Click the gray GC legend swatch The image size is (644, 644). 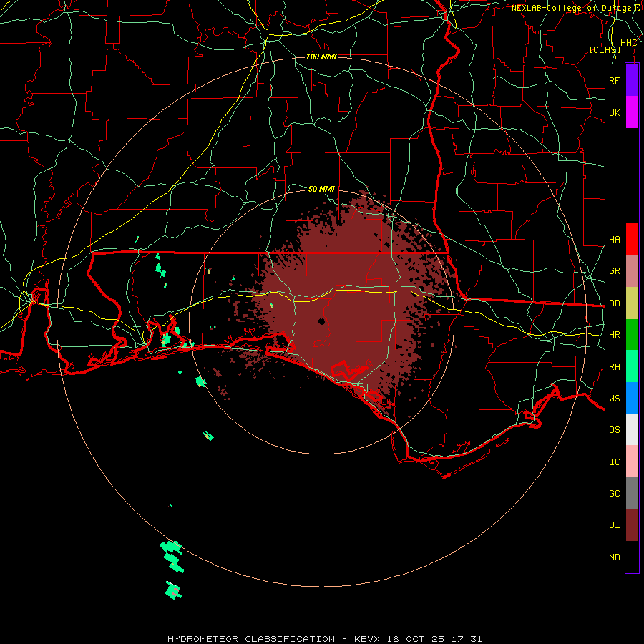632,493
